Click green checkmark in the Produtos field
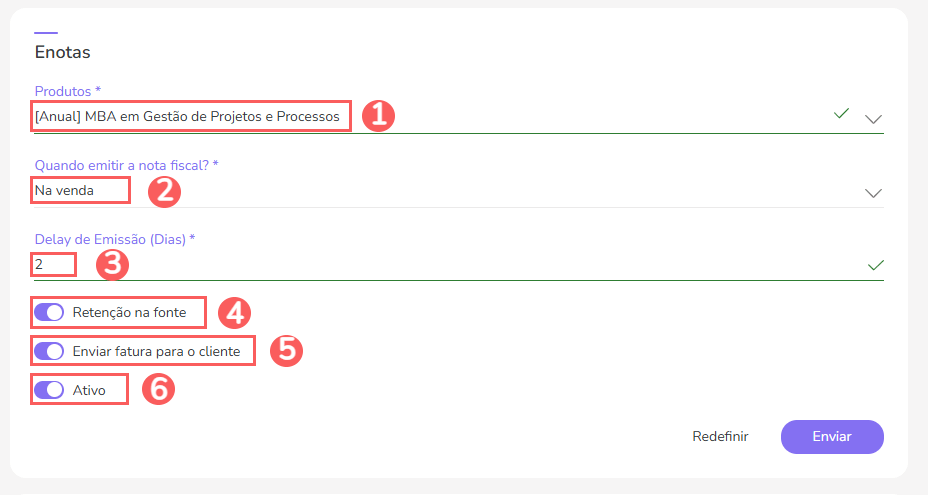Screen dimensions: 928x495 point(842,114)
